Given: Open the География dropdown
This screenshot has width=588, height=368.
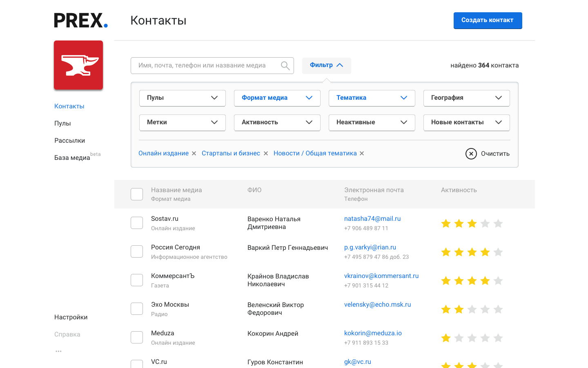Looking at the screenshot, I should point(467,98).
